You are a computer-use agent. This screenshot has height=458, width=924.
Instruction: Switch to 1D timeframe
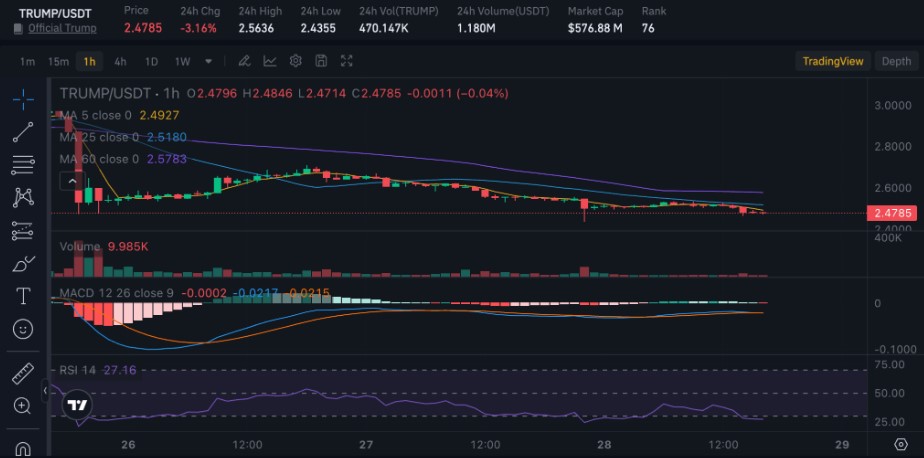coord(151,61)
